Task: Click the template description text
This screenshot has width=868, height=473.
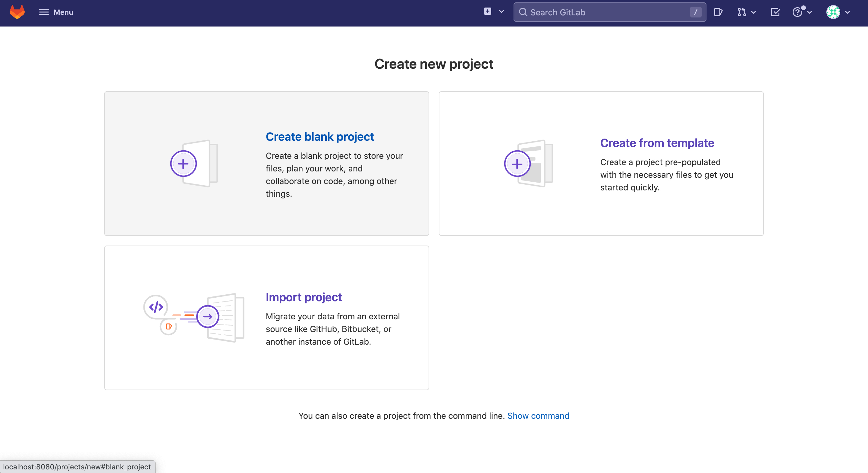Action: (x=666, y=174)
